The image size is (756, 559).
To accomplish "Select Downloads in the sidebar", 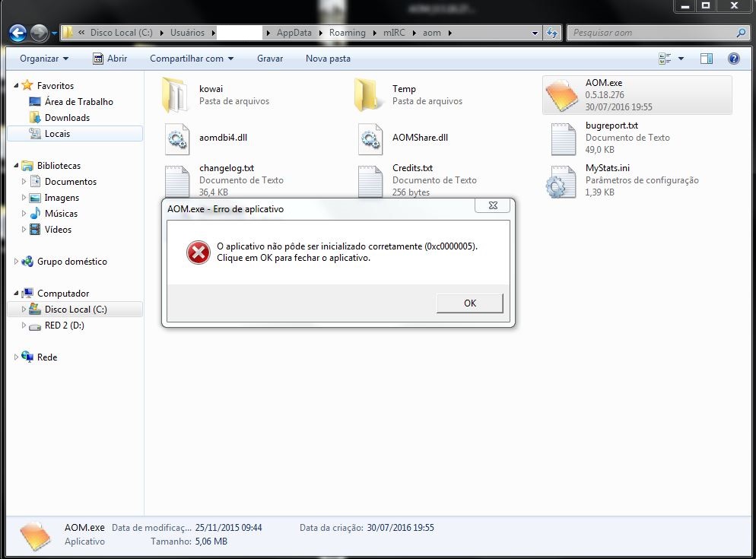I will (x=67, y=118).
